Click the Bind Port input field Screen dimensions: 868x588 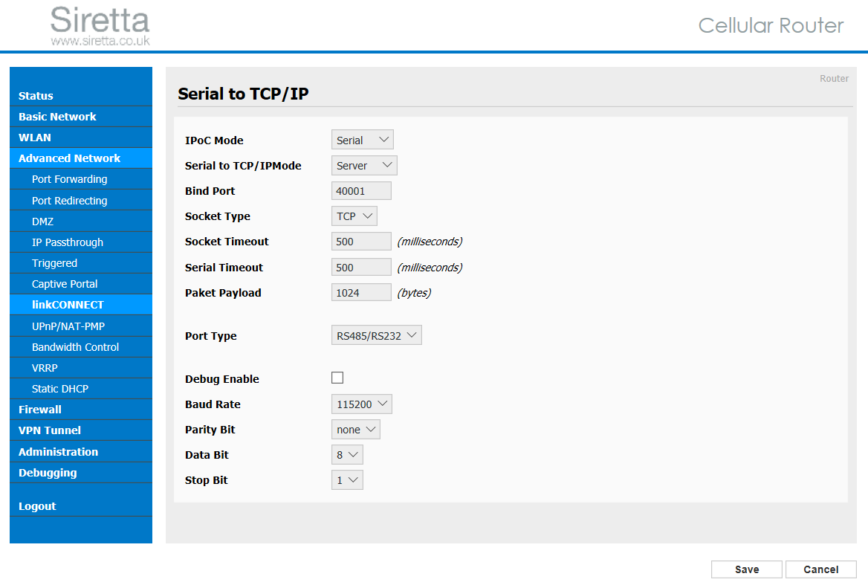pyautogui.click(x=361, y=191)
